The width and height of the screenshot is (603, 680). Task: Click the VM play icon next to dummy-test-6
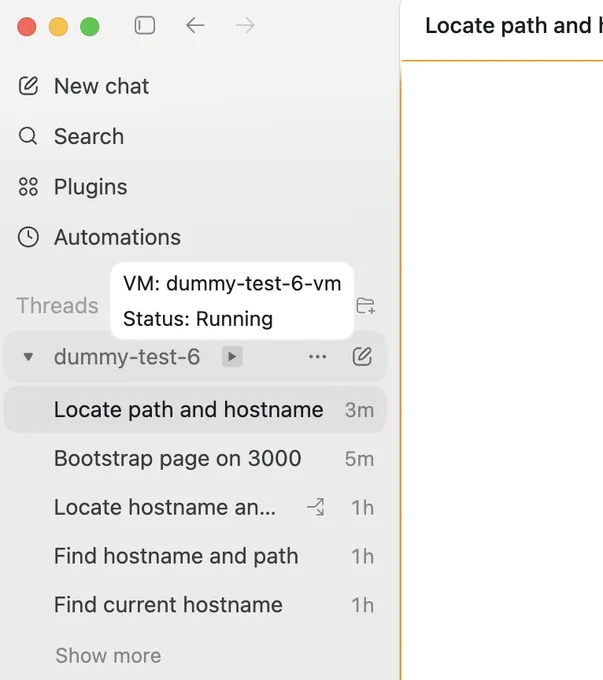[232, 357]
